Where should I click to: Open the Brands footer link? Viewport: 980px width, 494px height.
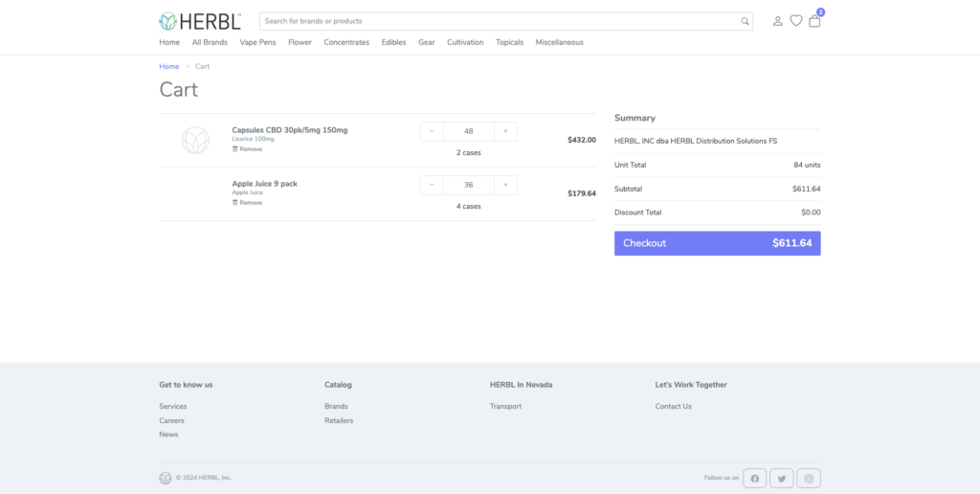(336, 407)
